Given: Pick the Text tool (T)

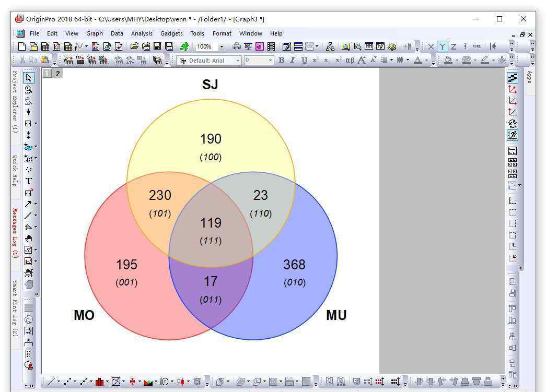Looking at the screenshot, I should (29, 181).
